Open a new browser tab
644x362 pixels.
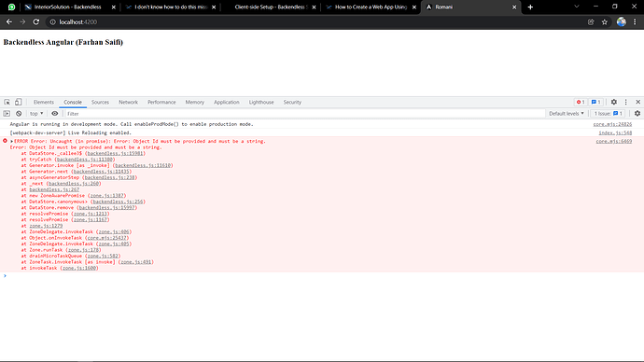point(530,7)
